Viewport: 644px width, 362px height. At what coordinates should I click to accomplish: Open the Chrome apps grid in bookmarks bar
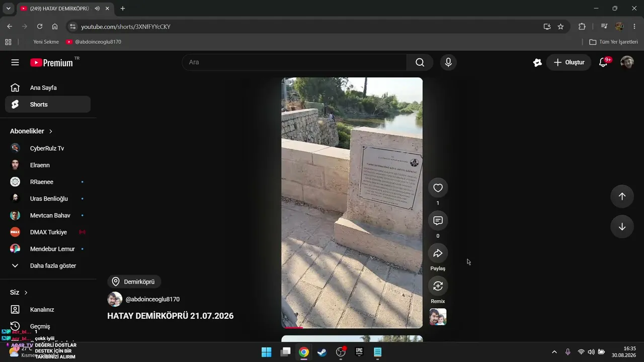8,42
